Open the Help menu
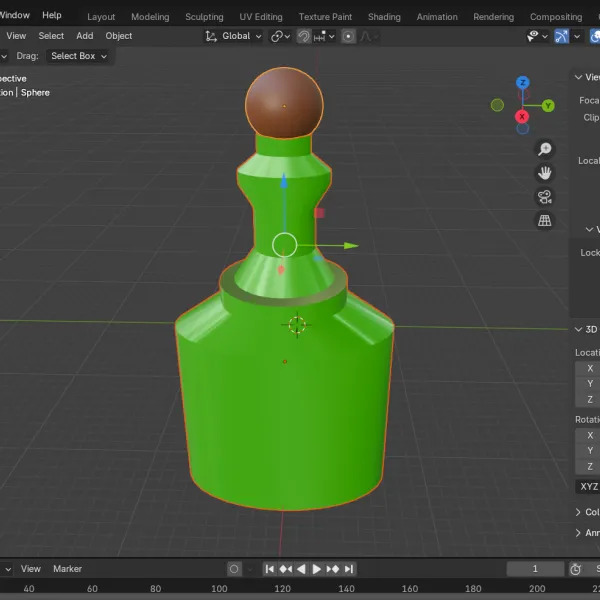The width and height of the screenshot is (600, 600). click(52, 15)
